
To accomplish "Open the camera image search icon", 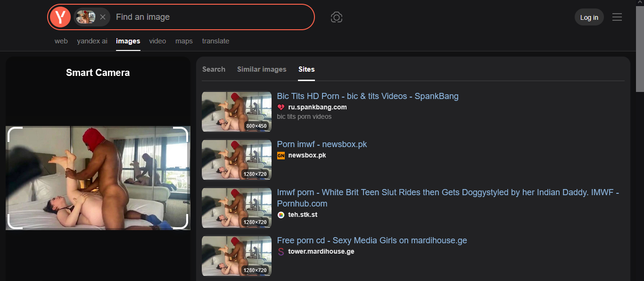I will pos(336,17).
